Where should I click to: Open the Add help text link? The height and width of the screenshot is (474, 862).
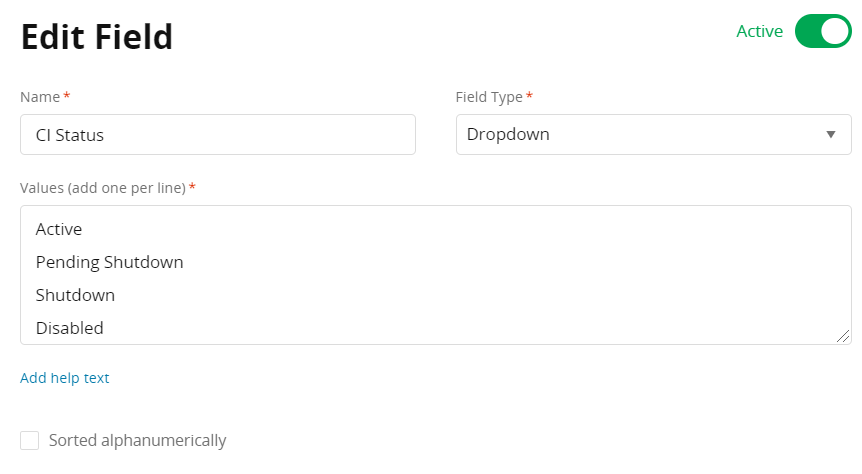(65, 378)
